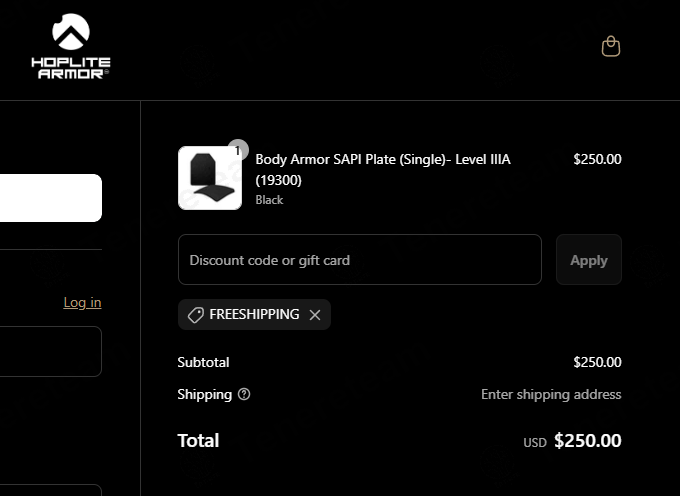Click the USD currency label
Viewport: 680px width, 496px height.
pyautogui.click(x=535, y=442)
